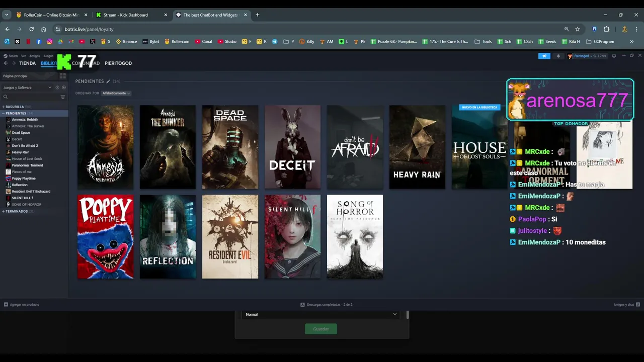
Task: Open the Netflix bookmark
Action: [28, 42]
